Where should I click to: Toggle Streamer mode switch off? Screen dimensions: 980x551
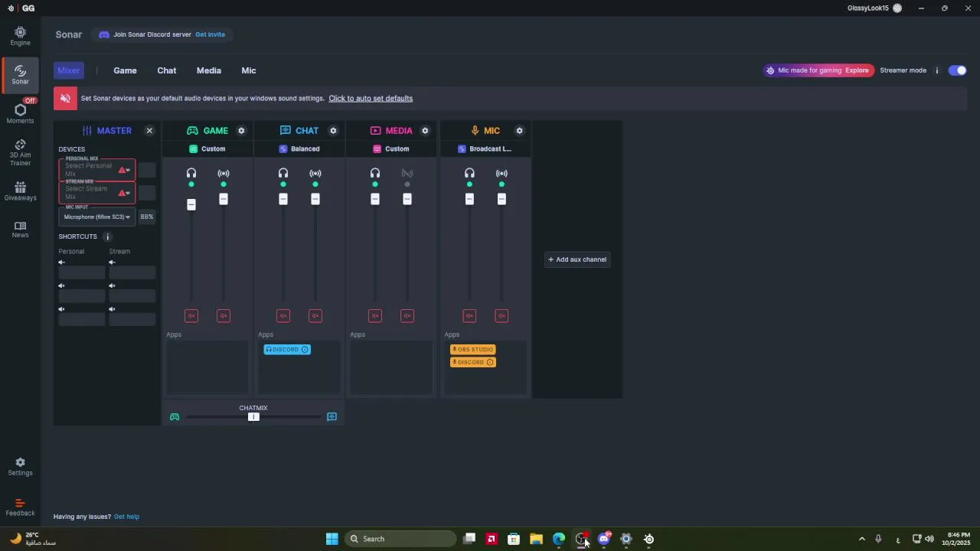click(x=957, y=70)
